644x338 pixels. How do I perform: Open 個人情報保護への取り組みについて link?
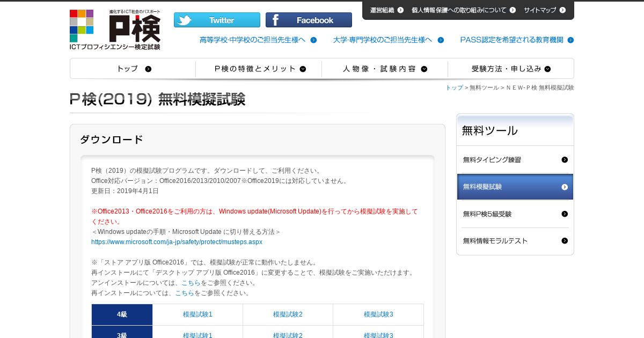click(459, 10)
